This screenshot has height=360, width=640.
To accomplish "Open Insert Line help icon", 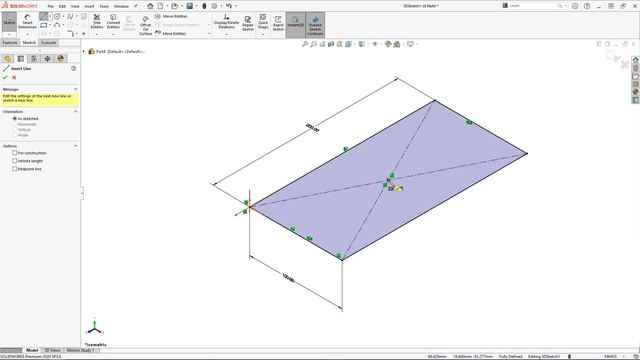I will (x=73, y=69).
